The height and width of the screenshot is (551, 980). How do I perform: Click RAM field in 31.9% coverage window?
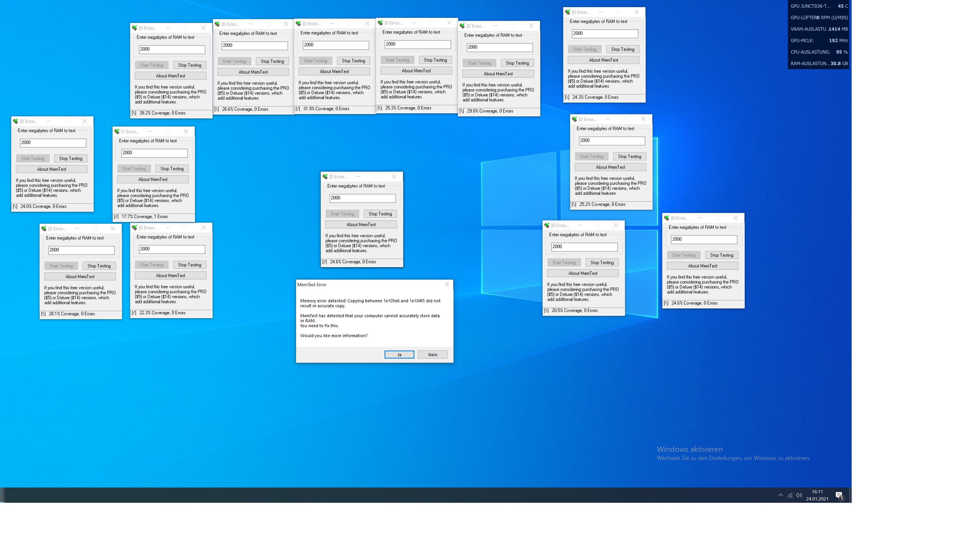pos(336,45)
